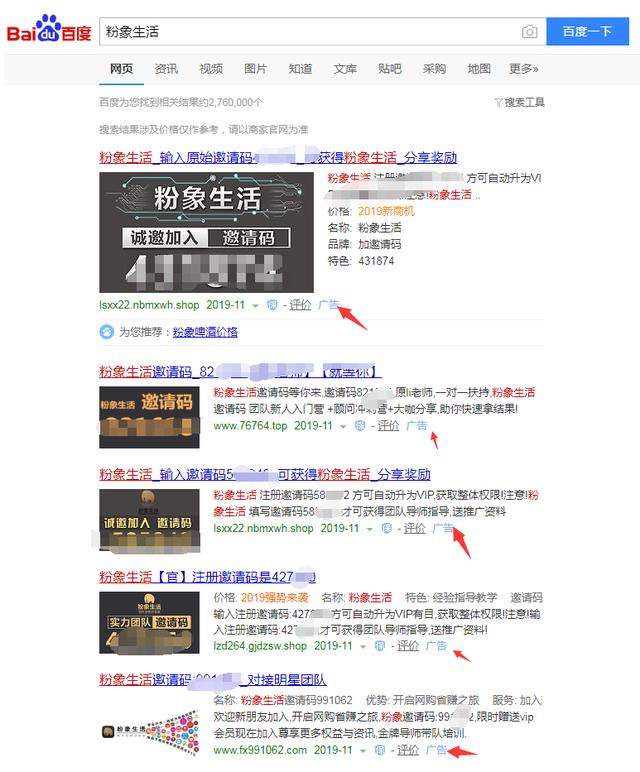Image resolution: width=640 pixels, height=772 pixels.
Task: Click the 百度一下 search button
Action: point(587,32)
